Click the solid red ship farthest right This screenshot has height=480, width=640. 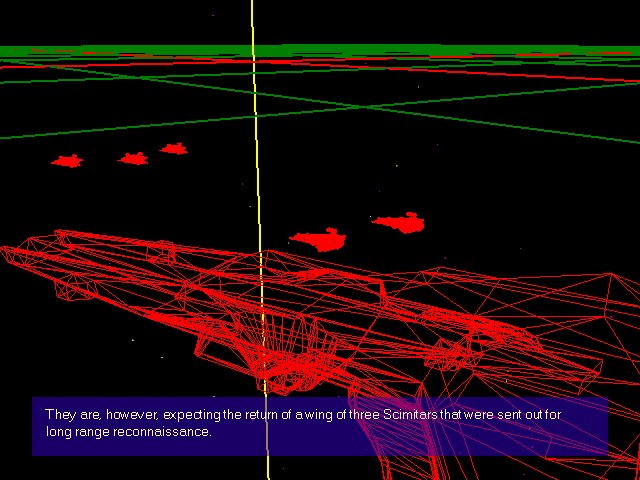click(x=398, y=223)
